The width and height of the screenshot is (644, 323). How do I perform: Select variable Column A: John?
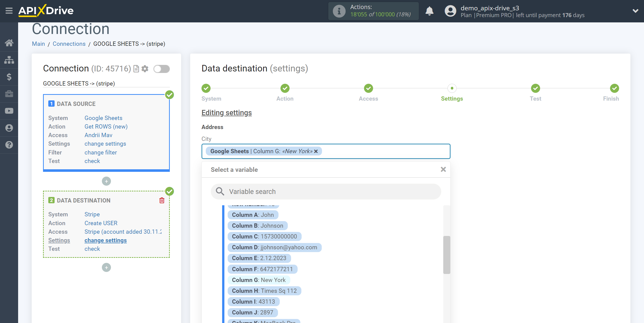click(253, 215)
